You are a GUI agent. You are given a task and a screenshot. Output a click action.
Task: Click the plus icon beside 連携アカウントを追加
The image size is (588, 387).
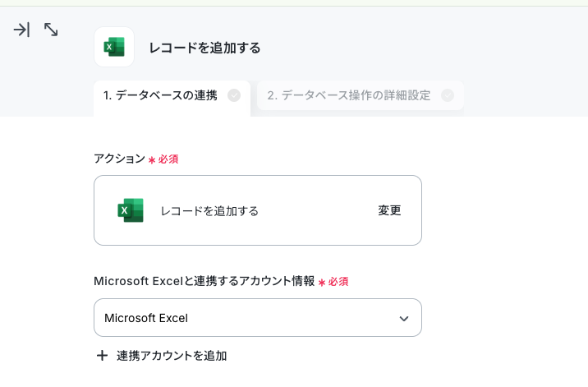(x=102, y=356)
